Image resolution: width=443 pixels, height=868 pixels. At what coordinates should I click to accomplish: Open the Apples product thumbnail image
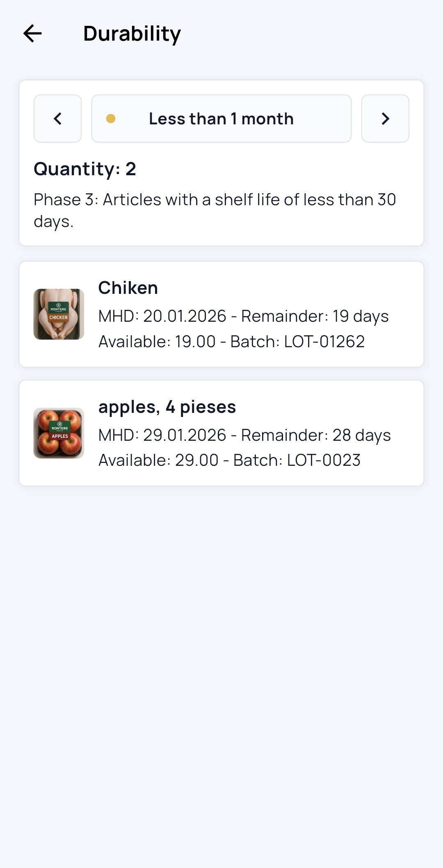[x=59, y=433]
